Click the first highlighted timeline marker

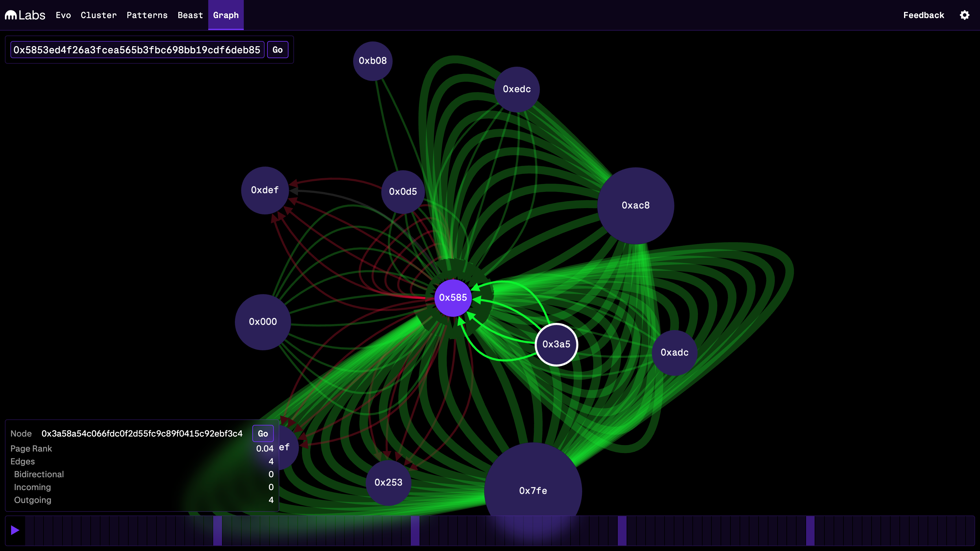click(217, 530)
